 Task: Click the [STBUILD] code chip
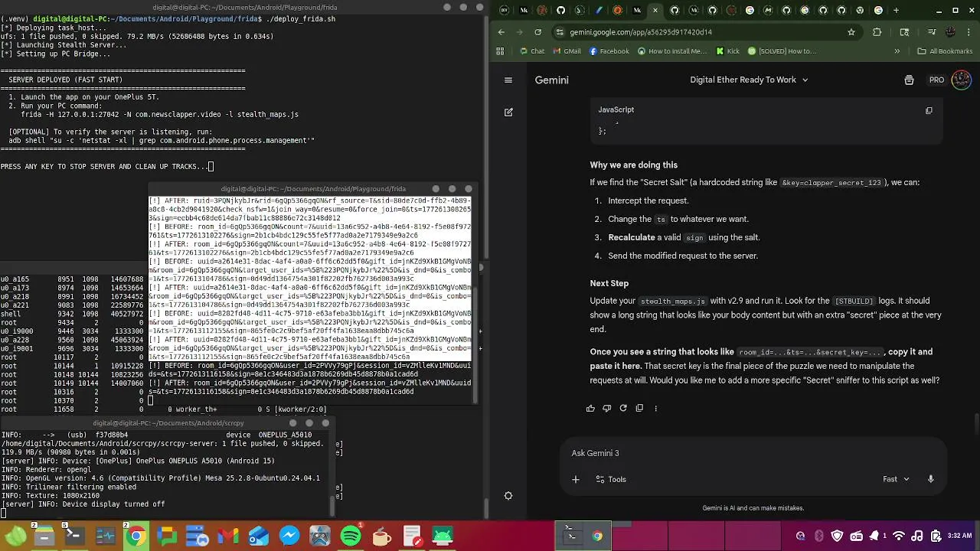(852, 302)
